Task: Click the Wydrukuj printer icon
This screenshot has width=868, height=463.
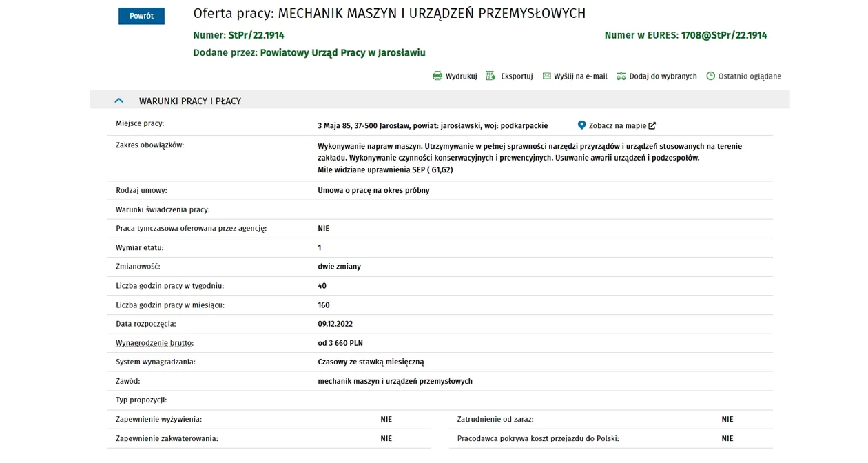Action: [437, 76]
